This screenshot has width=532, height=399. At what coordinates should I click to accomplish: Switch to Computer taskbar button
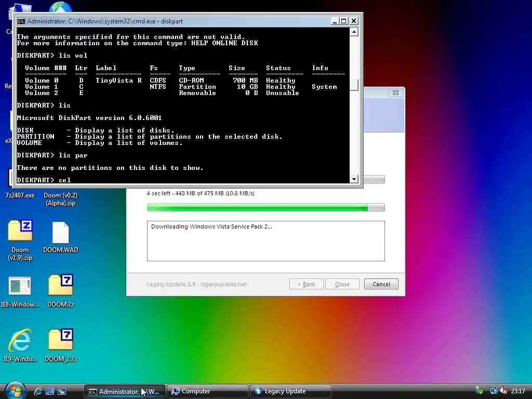pos(208,391)
